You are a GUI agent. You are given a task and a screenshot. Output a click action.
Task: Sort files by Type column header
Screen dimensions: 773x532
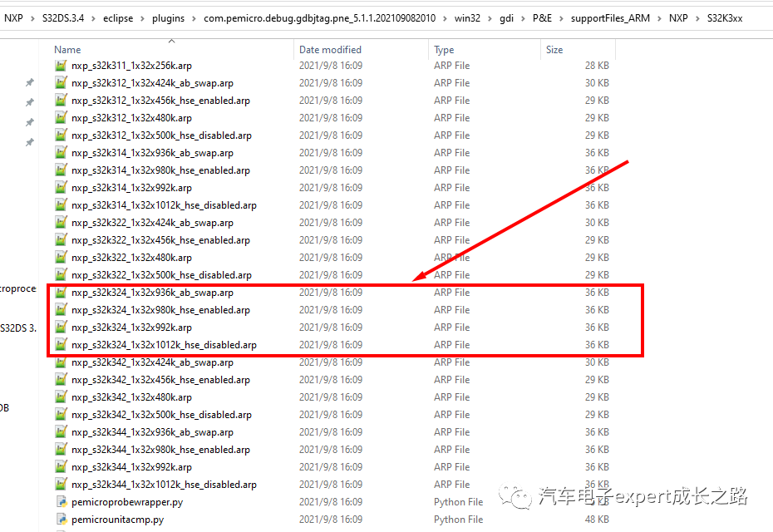[x=444, y=50]
